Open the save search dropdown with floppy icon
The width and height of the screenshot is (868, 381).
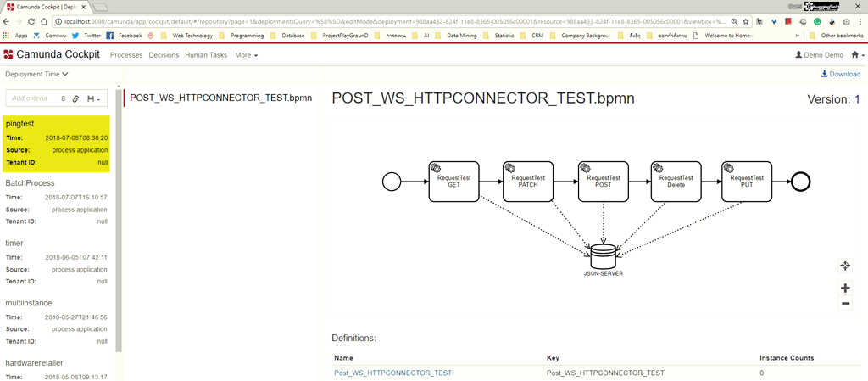tap(93, 98)
